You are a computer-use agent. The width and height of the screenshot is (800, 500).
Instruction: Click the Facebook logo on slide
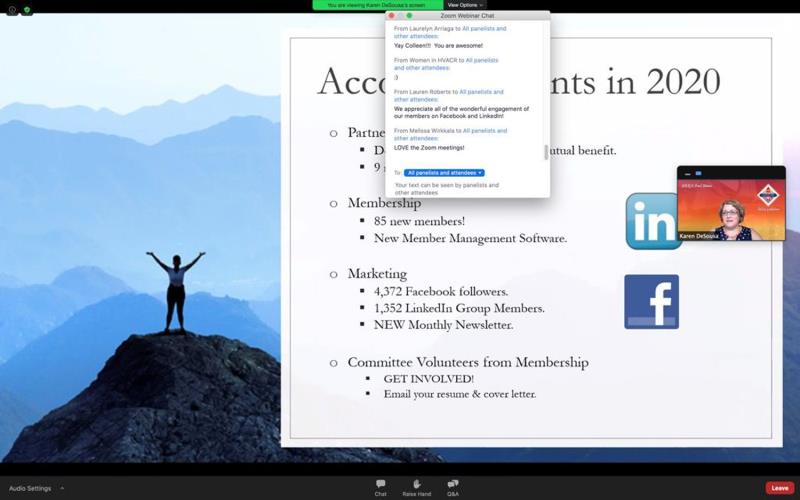pyautogui.click(x=651, y=302)
